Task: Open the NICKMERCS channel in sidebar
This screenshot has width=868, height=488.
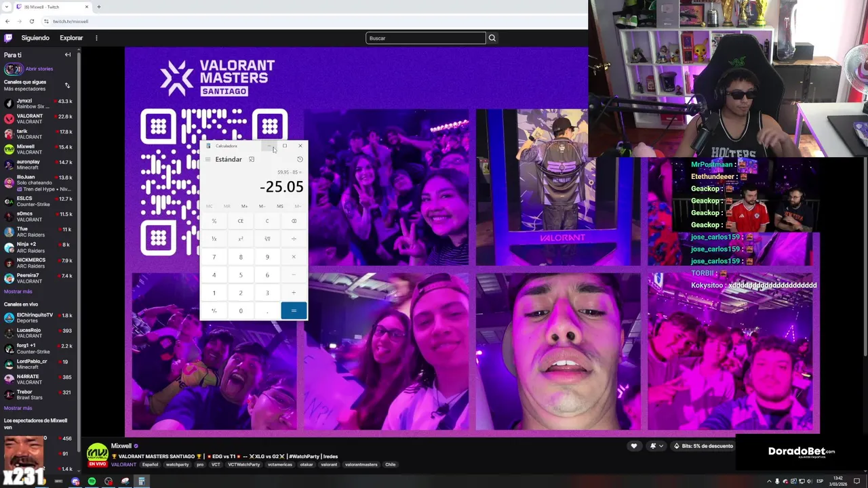Action: coord(38,263)
